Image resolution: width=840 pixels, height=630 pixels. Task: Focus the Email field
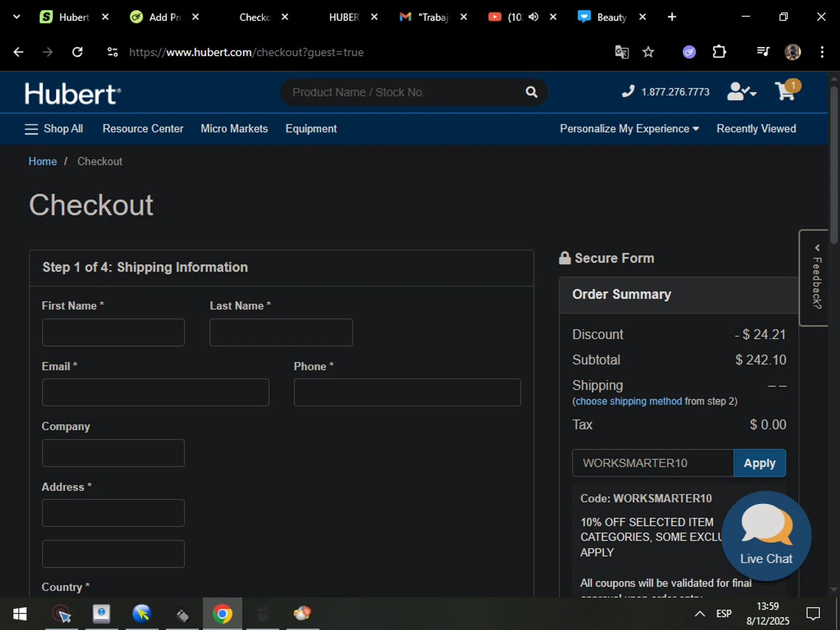(x=156, y=393)
